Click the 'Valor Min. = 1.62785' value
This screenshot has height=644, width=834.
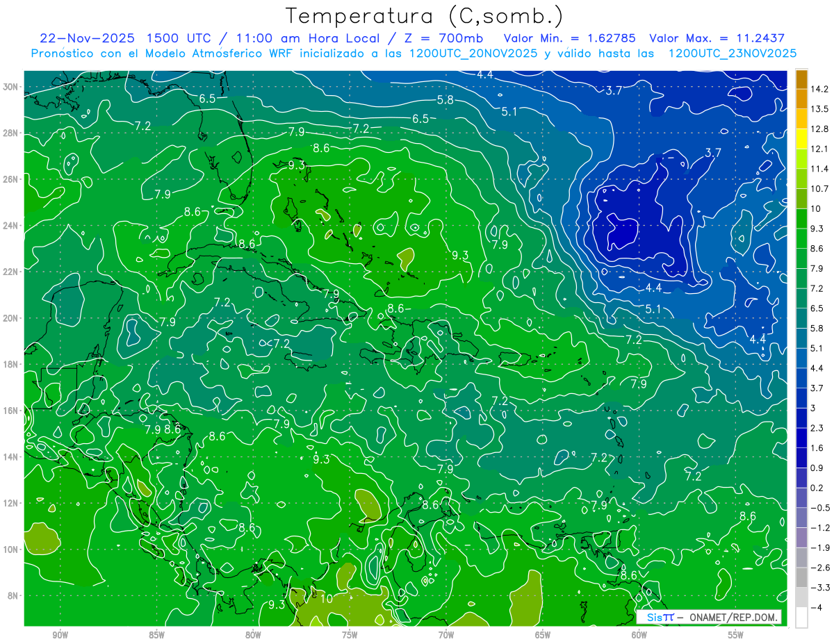tap(569, 38)
